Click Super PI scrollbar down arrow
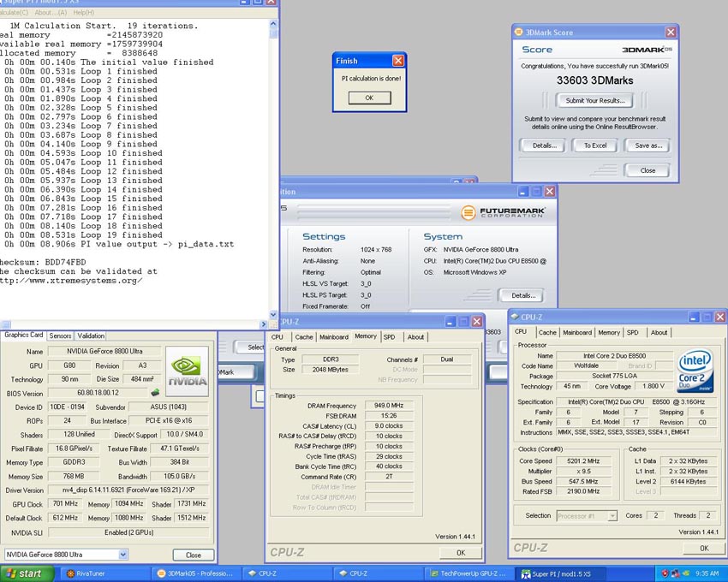 click(x=273, y=314)
